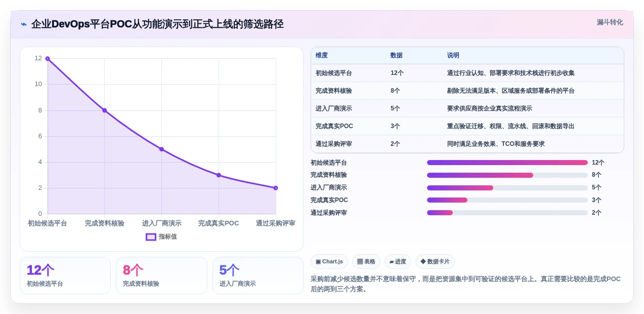
Task: Click the 数据 column header
Action: tap(397, 55)
